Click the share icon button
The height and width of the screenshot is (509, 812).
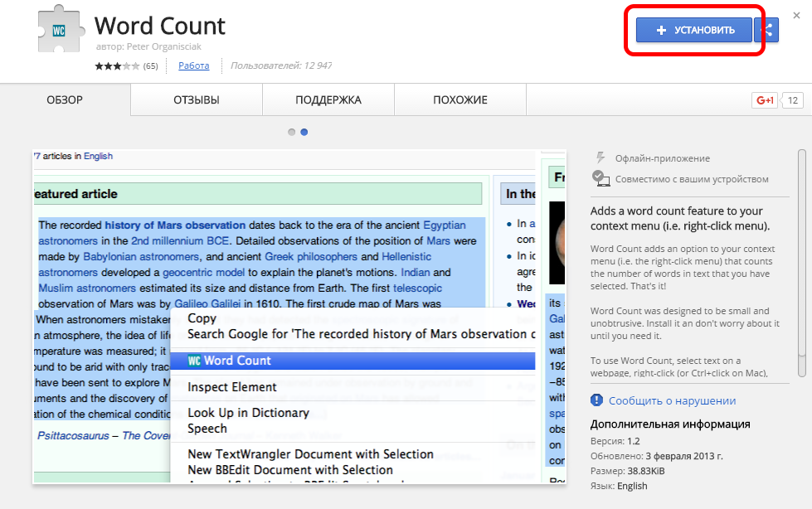coord(767,30)
